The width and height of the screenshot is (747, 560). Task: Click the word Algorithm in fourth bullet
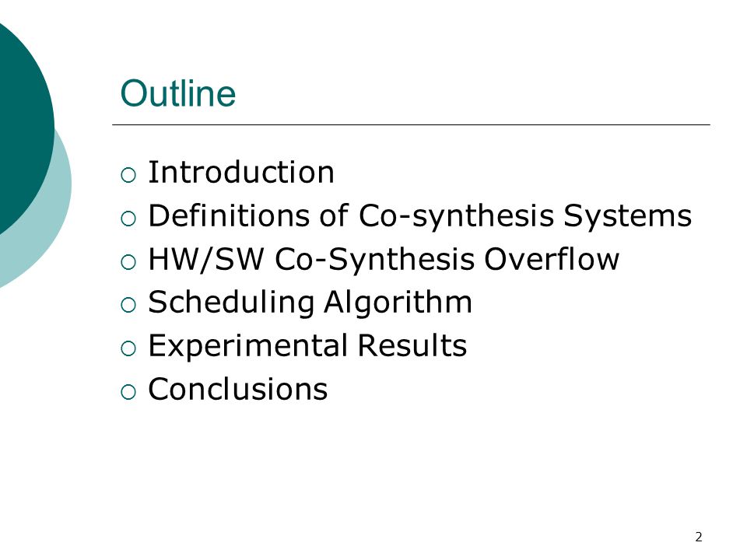tap(398, 303)
